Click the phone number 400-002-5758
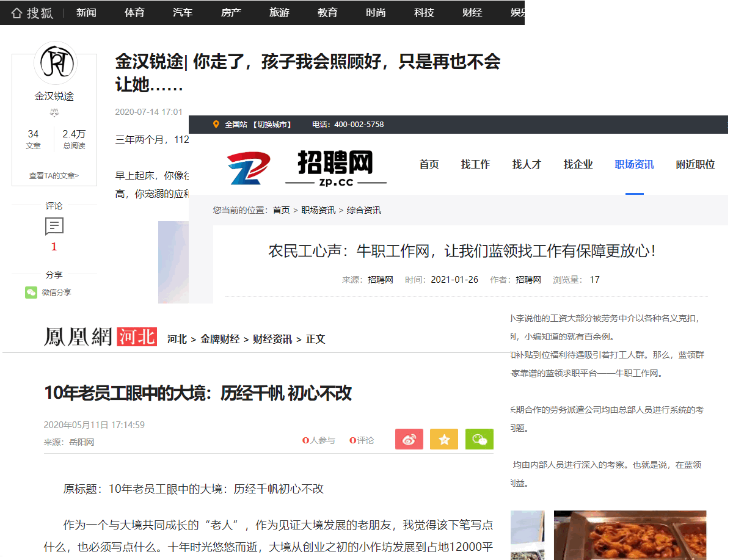The height and width of the screenshot is (560, 733). pyautogui.click(x=359, y=125)
